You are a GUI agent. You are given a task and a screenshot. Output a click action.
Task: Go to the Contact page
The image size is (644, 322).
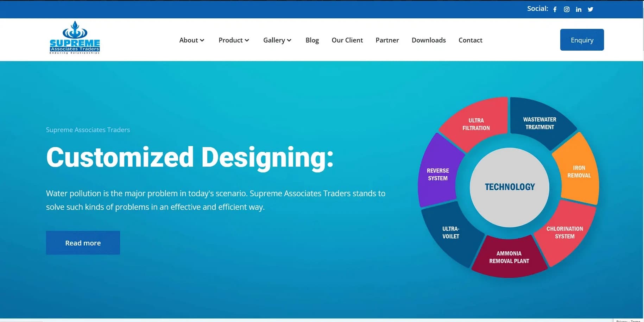tap(470, 40)
